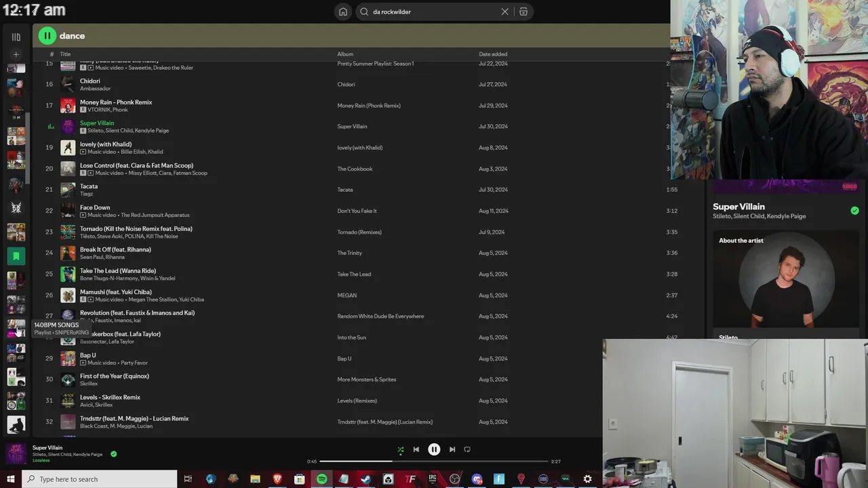Open the Random White Dude Be Everywhere album
The width and height of the screenshot is (868, 488).
tap(380, 317)
